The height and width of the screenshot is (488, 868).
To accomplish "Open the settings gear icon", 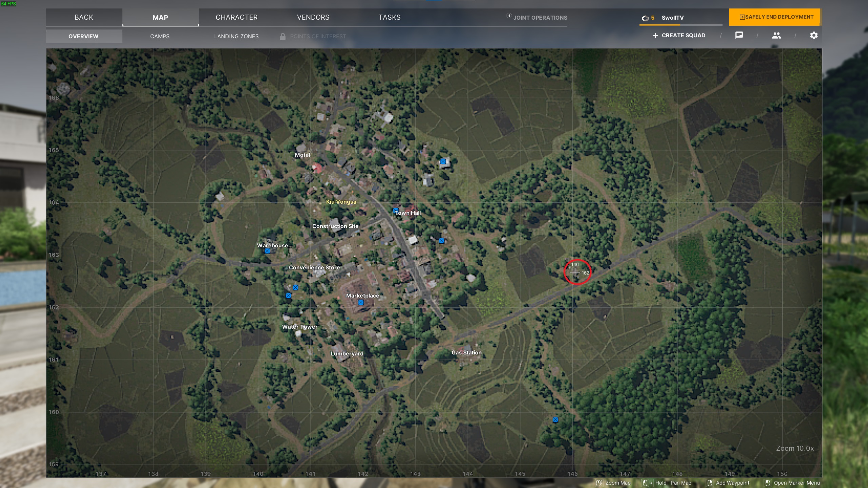I will point(814,35).
